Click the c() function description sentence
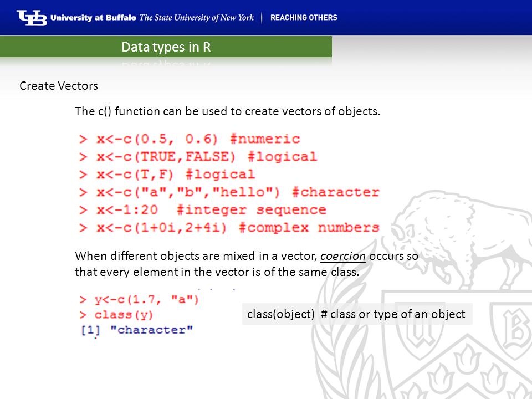Viewport: 532px width, 399px height. pos(227,111)
